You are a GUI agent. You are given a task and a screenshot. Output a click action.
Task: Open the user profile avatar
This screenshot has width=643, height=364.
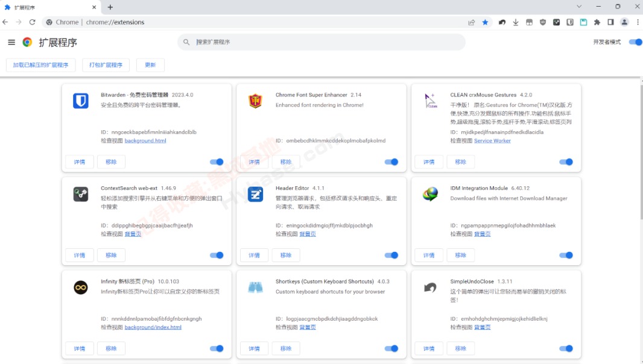624,22
